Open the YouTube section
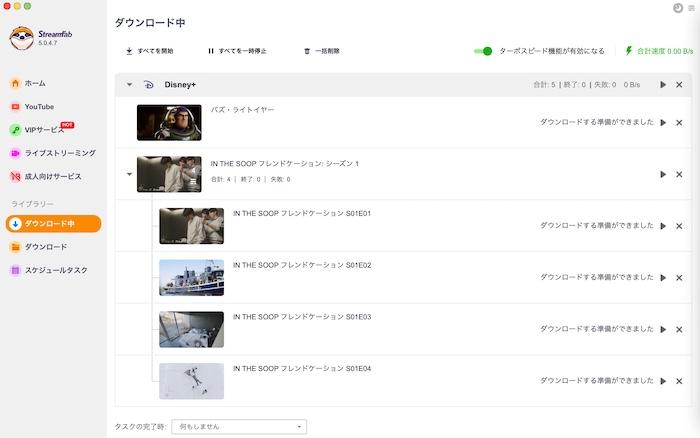 32,107
